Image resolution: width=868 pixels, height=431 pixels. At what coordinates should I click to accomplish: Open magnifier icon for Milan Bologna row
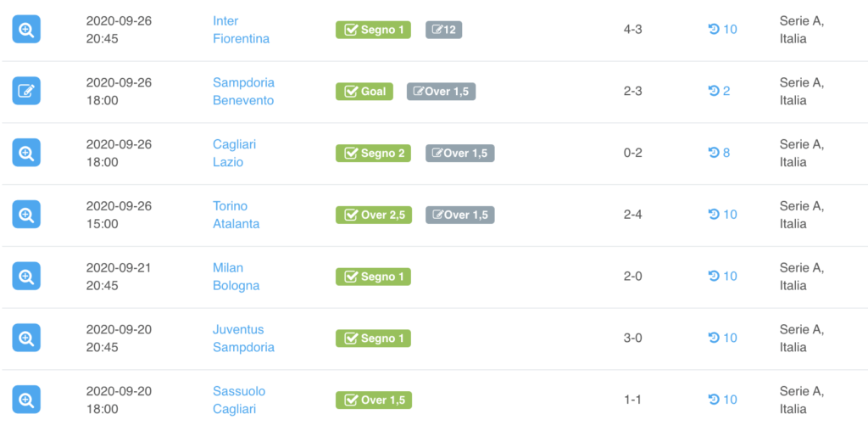pyautogui.click(x=26, y=276)
